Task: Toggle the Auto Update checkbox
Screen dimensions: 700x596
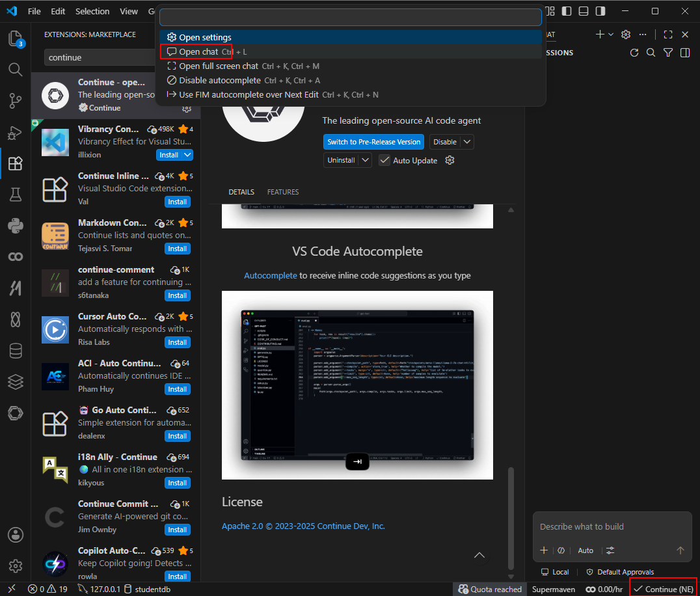Action: pos(384,160)
